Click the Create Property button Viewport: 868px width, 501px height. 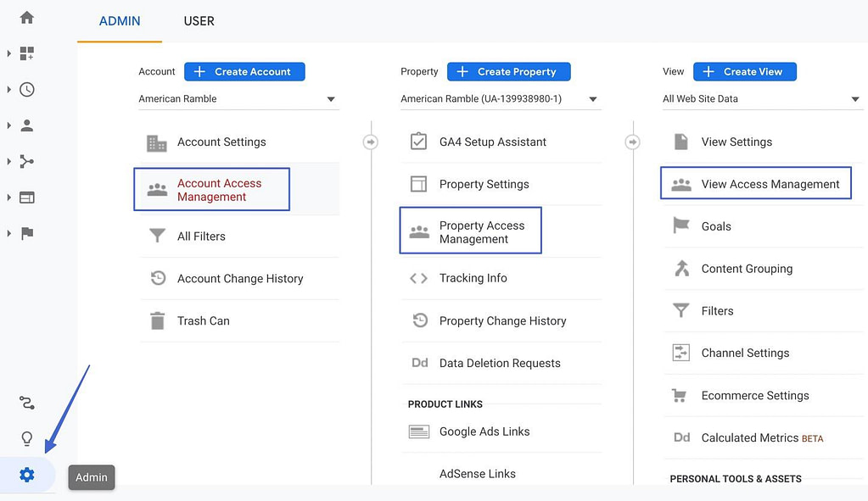(508, 71)
